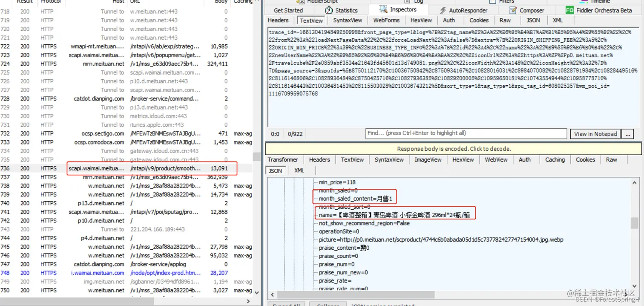Screen dimensions: 644x306
Task: Select response inspector XML tab
Action: (x=299, y=170)
